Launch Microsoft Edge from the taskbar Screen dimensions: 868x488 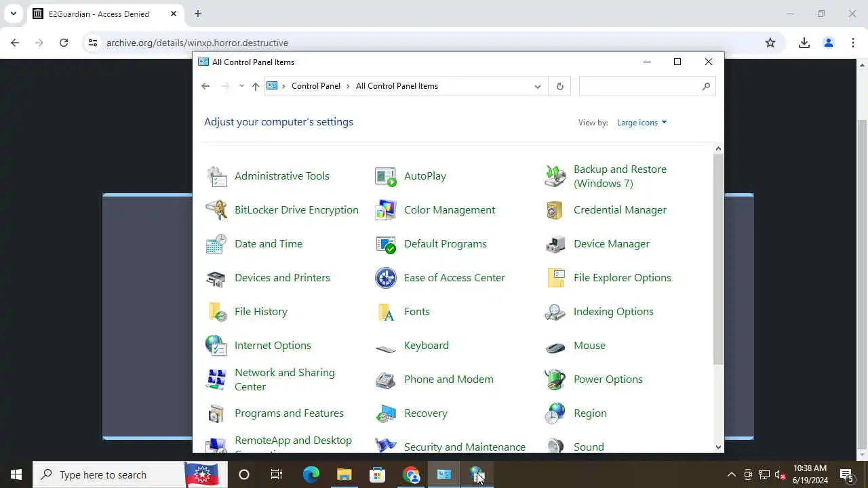click(311, 474)
